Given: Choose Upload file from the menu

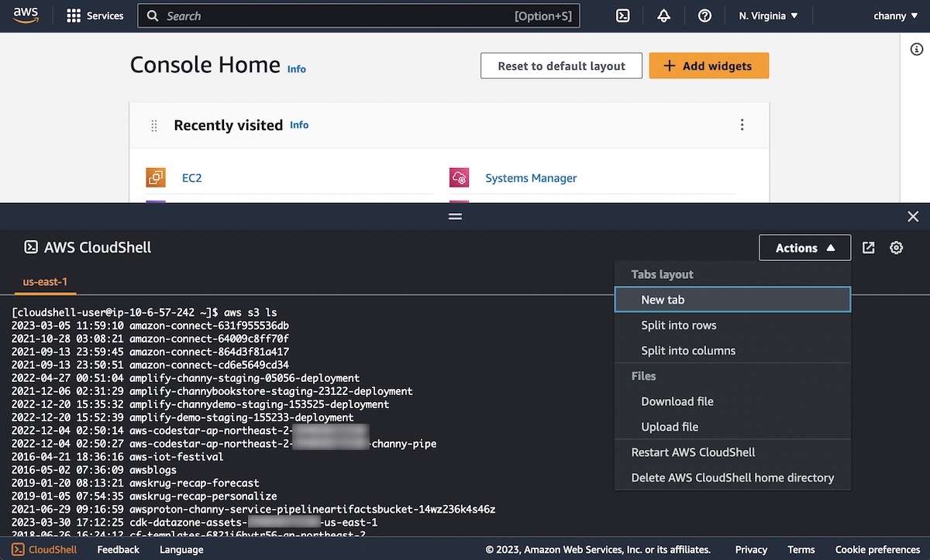Looking at the screenshot, I should (x=732, y=427).
